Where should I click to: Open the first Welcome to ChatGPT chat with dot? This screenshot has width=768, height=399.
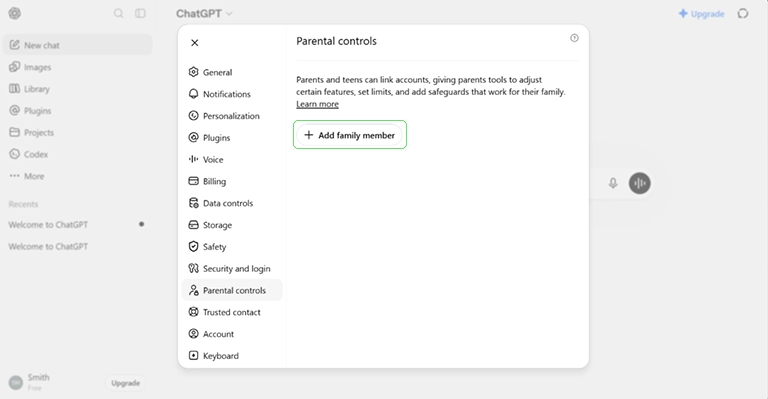77,225
